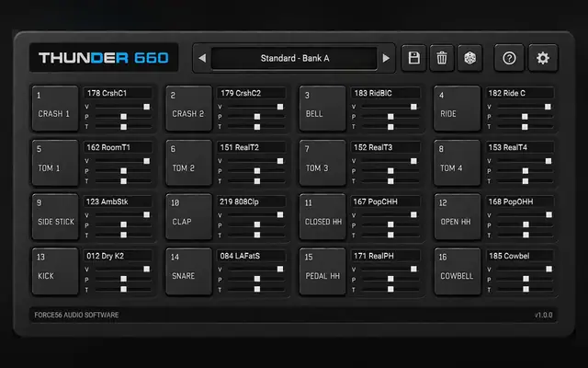Click the RIDE pan (P) slider
Viewport: 588px width, 368px height.
(525, 117)
